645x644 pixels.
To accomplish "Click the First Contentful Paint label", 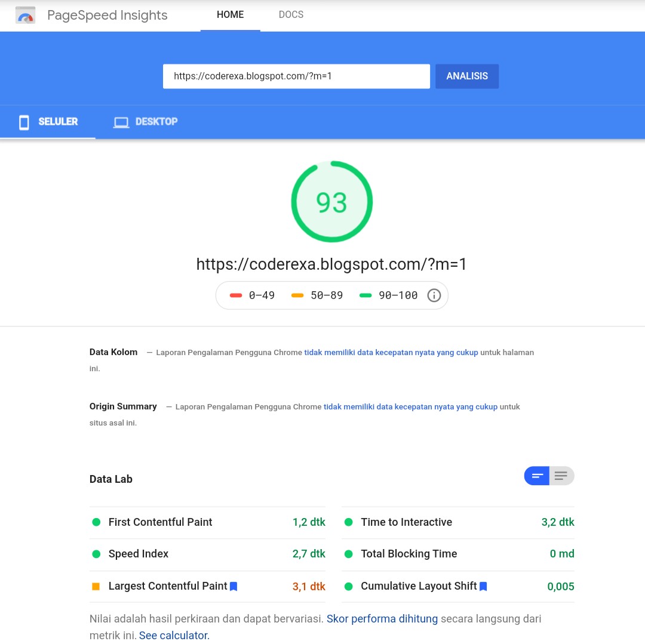I will (161, 522).
